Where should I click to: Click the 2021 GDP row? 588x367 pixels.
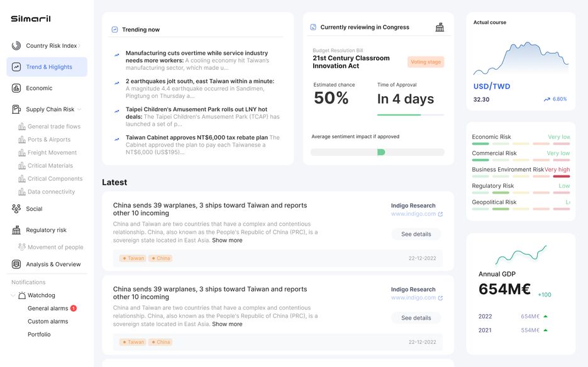[x=513, y=331]
